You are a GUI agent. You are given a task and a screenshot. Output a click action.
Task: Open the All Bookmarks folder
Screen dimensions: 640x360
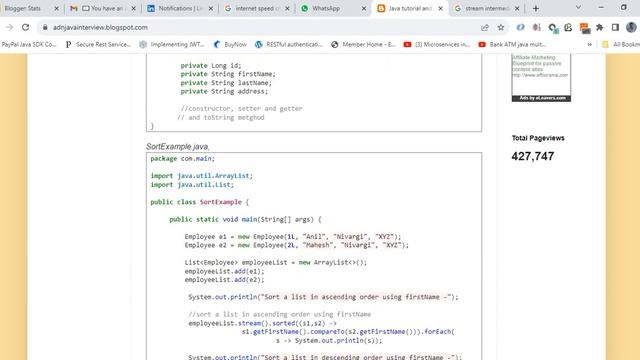(621, 44)
